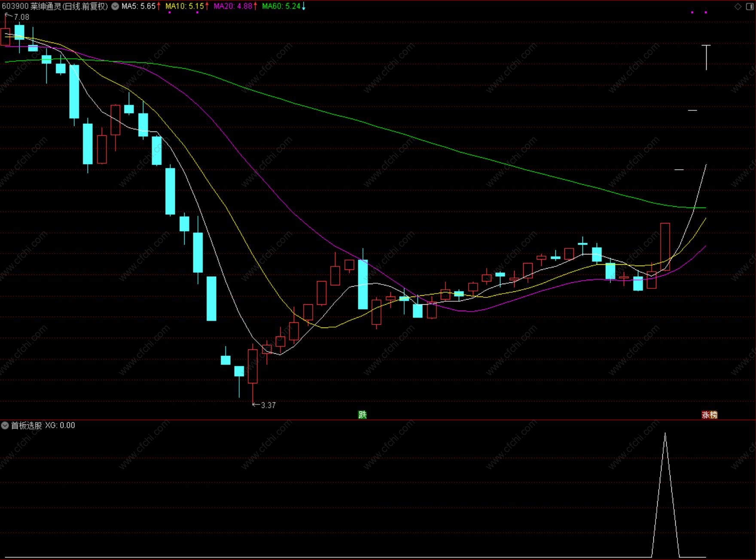Click the XG: 0.00 indicator value

(x=60, y=425)
